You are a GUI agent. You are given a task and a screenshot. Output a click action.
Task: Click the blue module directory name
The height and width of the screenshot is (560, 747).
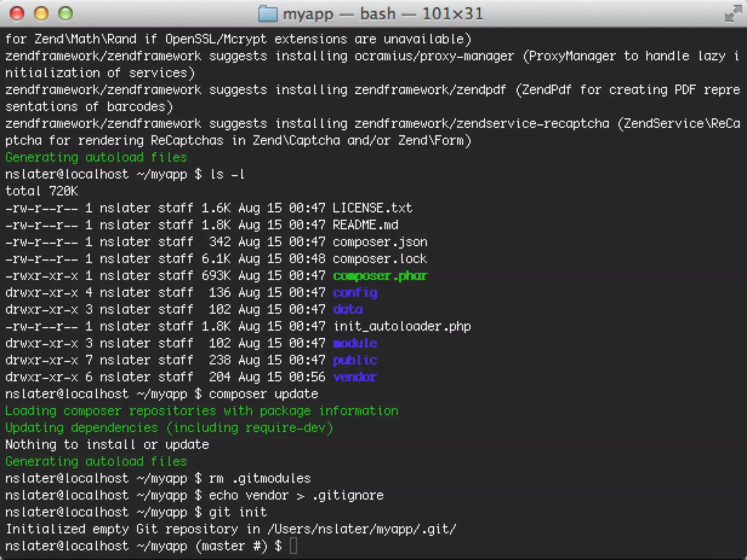click(355, 343)
